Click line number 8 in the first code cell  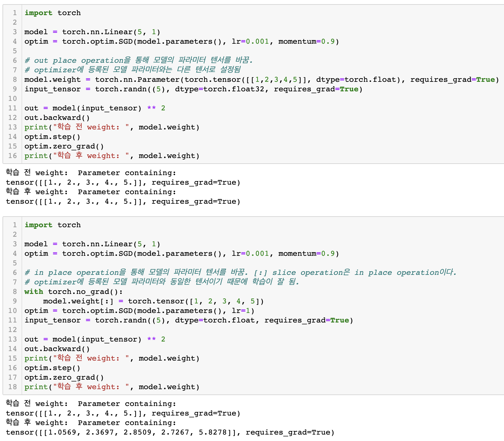click(x=15, y=80)
